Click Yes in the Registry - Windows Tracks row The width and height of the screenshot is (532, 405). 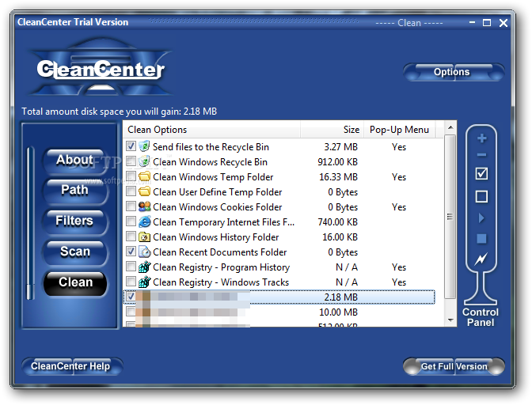coord(399,282)
